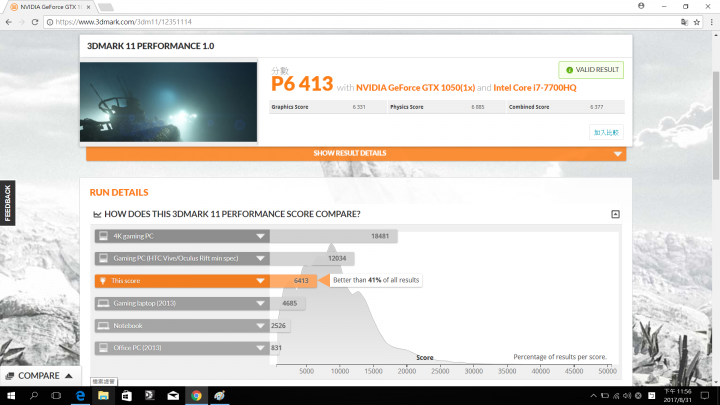
Task: Open the Mail app from the taskbar
Action: click(173, 395)
